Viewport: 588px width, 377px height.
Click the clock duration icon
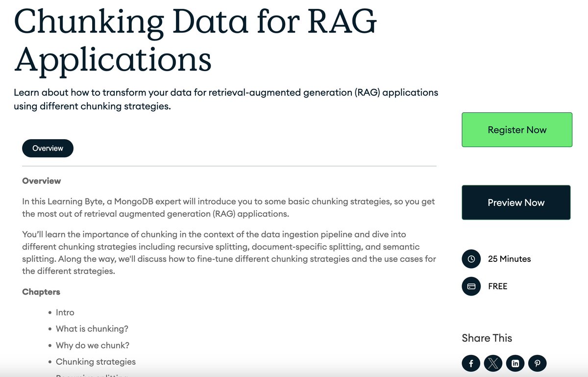pos(471,259)
